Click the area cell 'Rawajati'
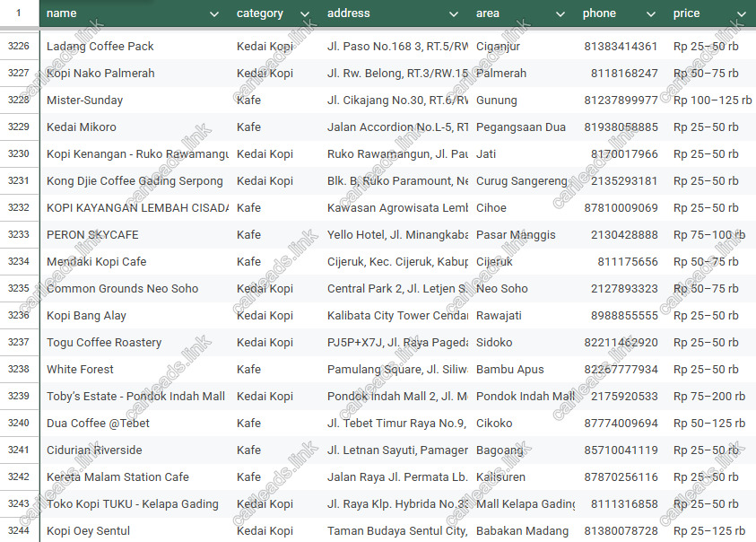Viewport: 756px width, 542px height. [523, 316]
